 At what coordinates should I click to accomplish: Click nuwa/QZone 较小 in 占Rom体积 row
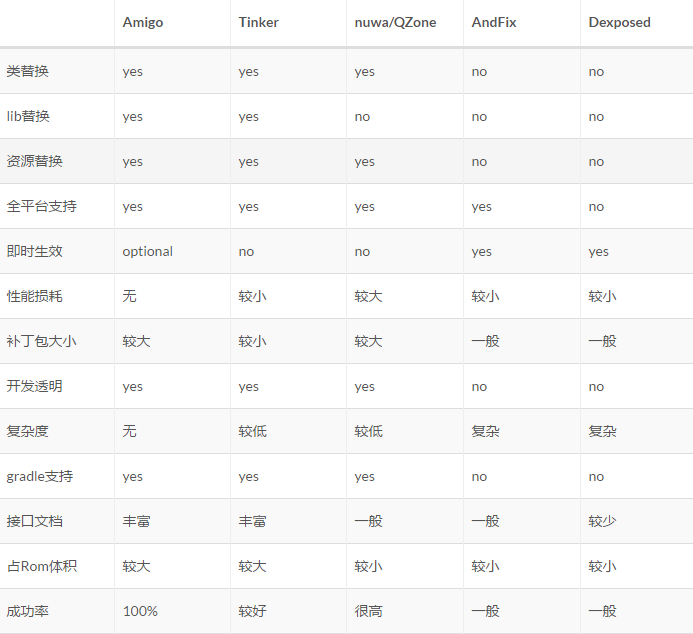(x=369, y=566)
